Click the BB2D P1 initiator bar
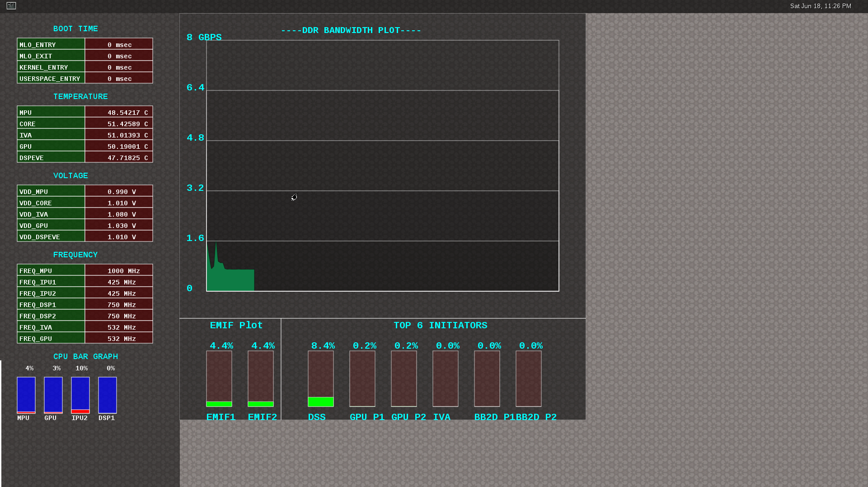The height and width of the screenshot is (487, 868). click(x=487, y=379)
